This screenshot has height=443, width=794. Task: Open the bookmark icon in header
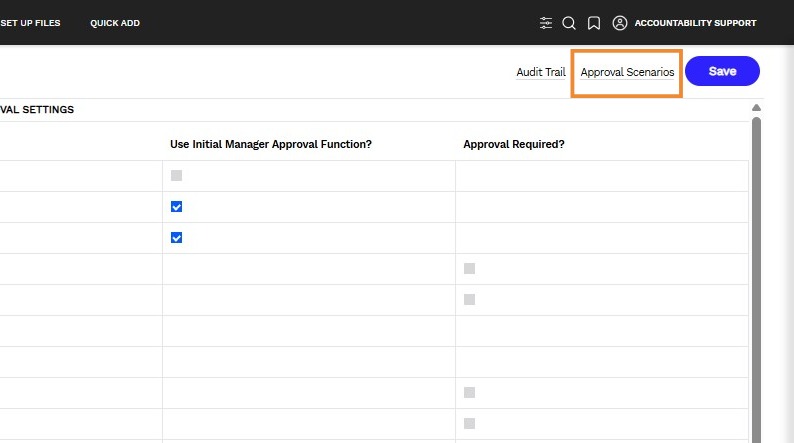click(593, 23)
